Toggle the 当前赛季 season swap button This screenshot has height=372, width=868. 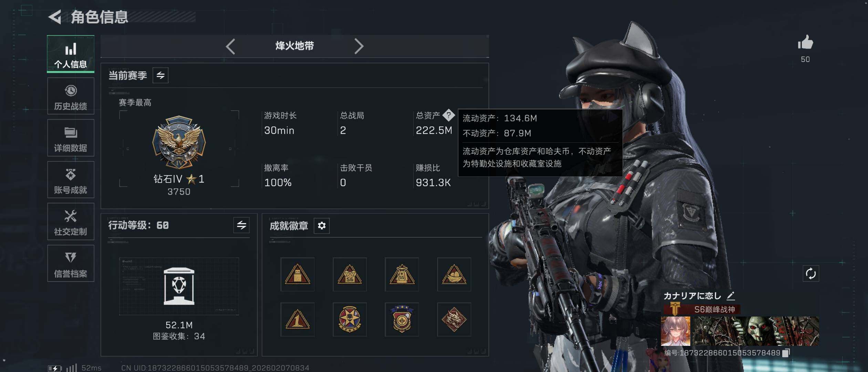pyautogui.click(x=161, y=75)
